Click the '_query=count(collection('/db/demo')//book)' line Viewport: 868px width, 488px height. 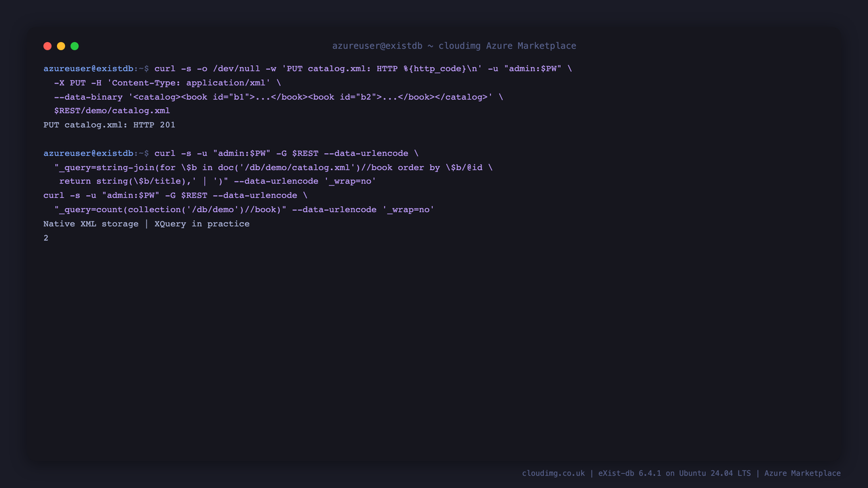pos(244,209)
